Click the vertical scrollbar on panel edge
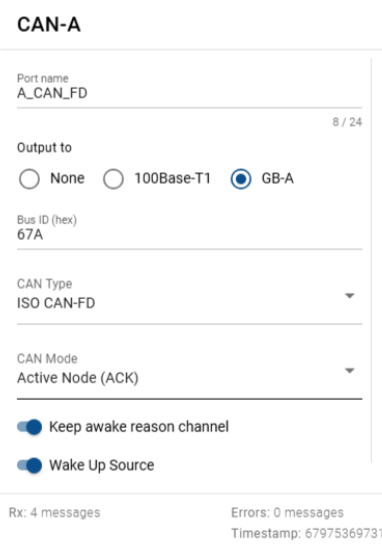382x556 pixels. [371, 261]
